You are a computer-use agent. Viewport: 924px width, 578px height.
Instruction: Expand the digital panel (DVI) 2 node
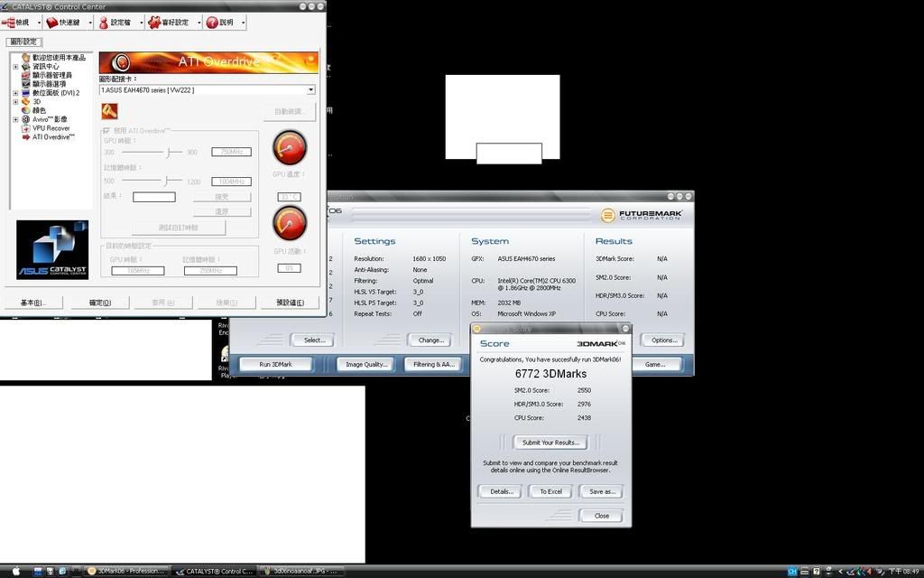(15, 93)
